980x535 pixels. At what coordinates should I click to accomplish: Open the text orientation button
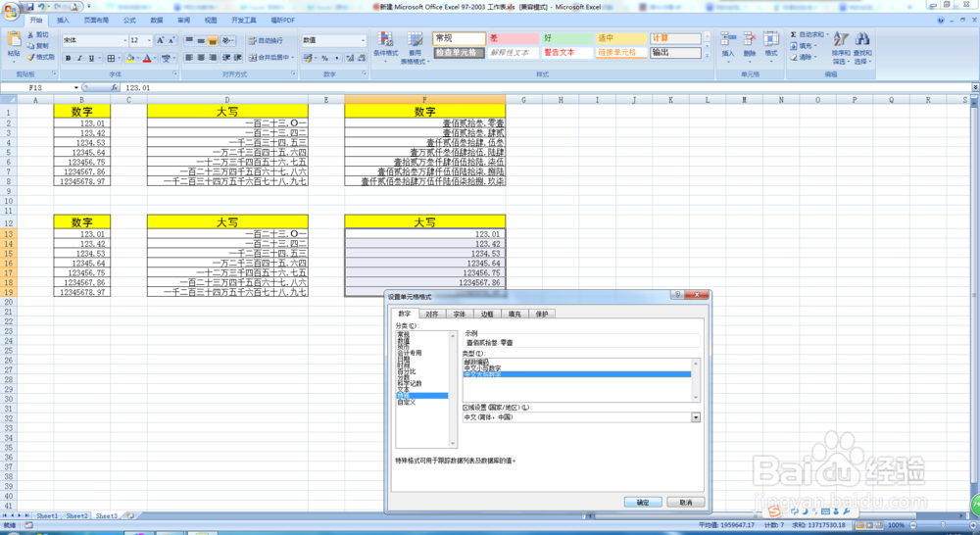click(227, 40)
